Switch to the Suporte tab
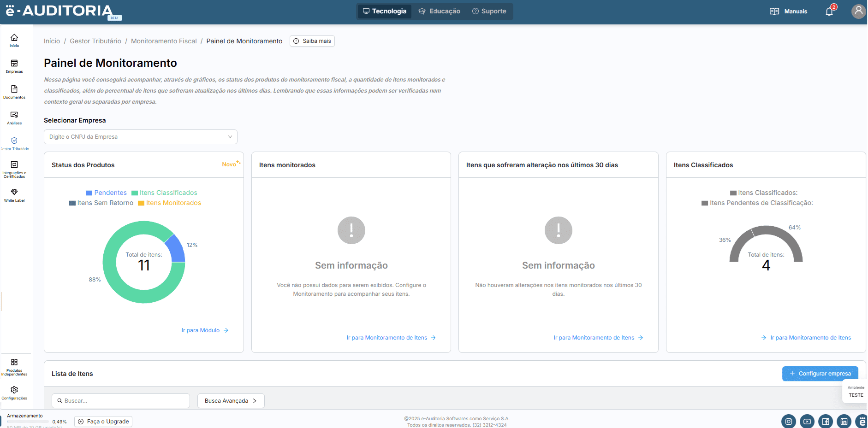868x428 pixels. pos(489,12)
